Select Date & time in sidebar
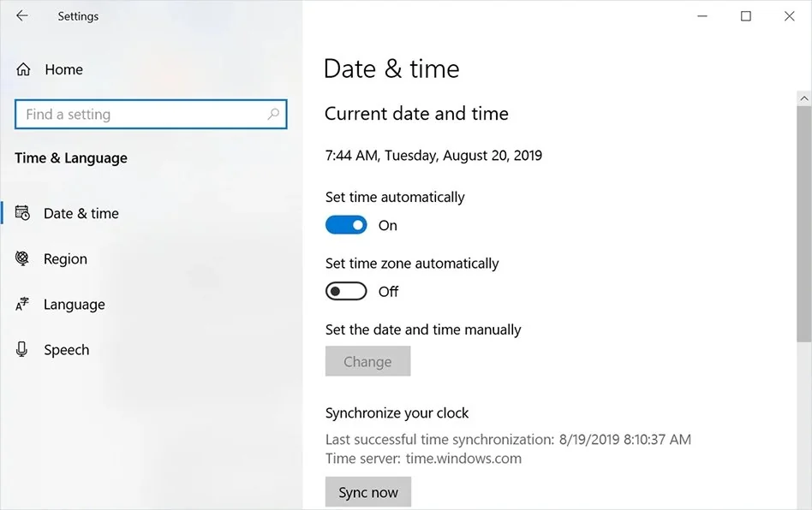The height and width of the screenshot is (510, 812). tap(81, 214)
